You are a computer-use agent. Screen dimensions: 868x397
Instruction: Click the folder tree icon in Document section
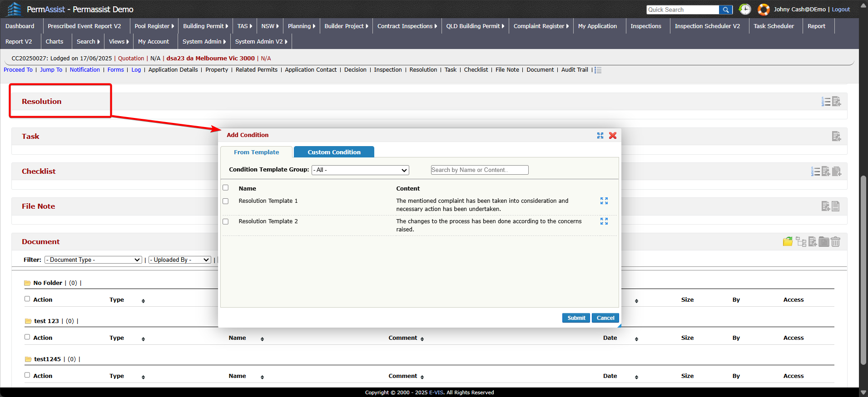click(801, 242)
